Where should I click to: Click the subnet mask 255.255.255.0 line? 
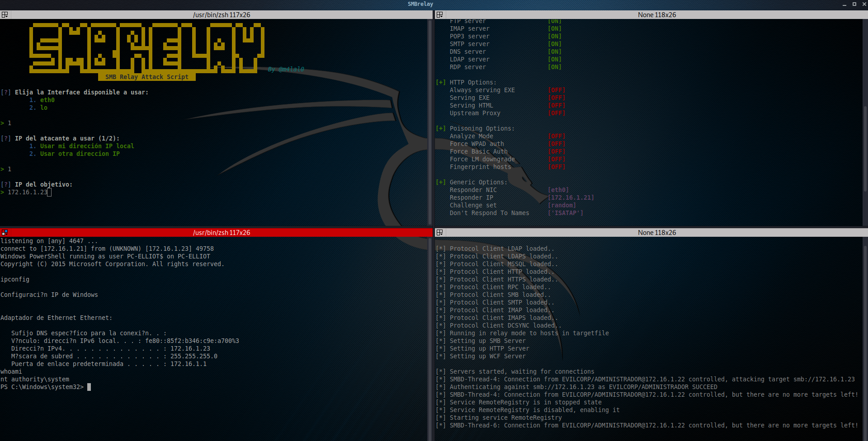pyautogui.click(x=114, y=357)
